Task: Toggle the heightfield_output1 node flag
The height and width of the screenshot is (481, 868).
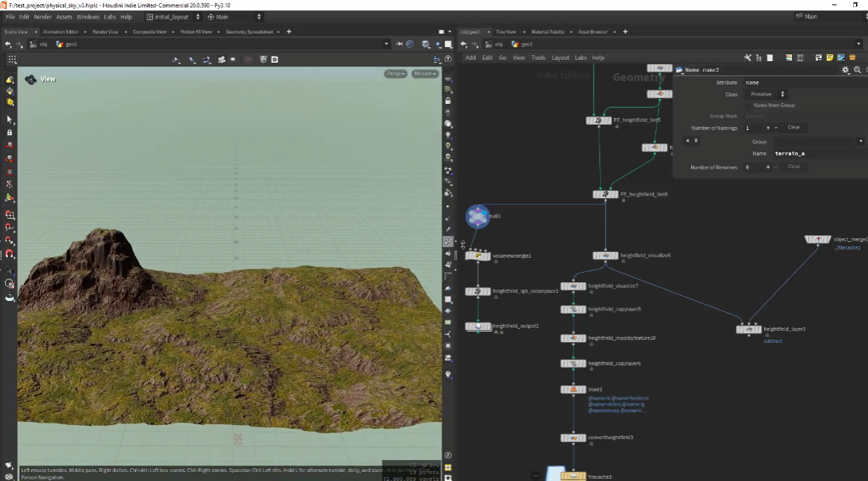Action: pyautogui.click(x=478, y=326)
